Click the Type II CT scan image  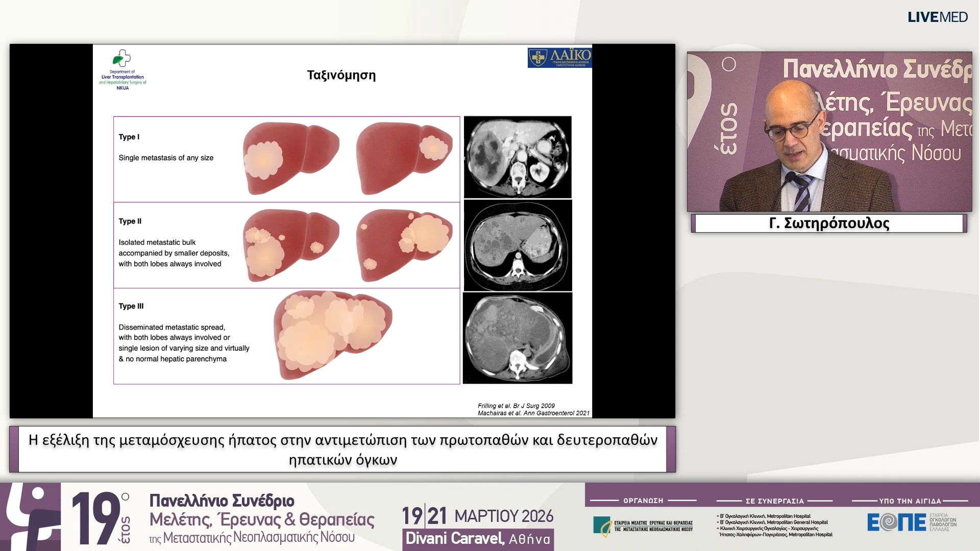(518, 245)
